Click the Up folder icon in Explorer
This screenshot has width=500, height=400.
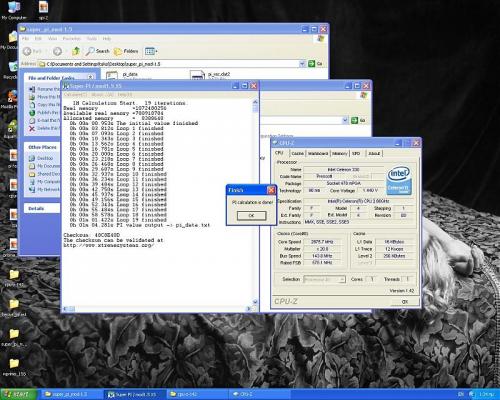click(x=76, y=51)
